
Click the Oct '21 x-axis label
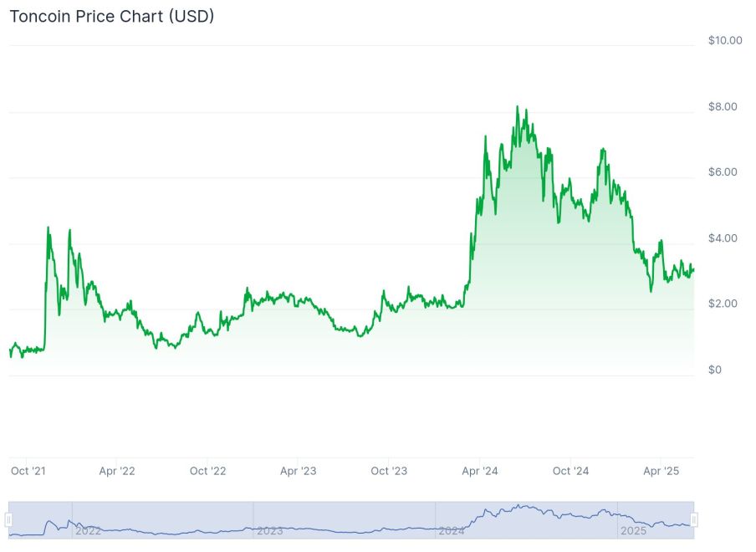click(28, 471)
